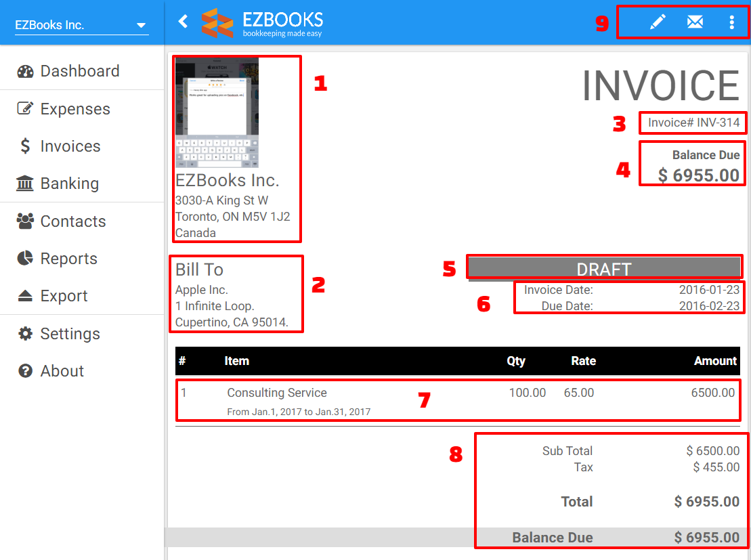Click the Tax value $ 455.00
This screenshot has height=560, width=751.
[x=716, y=467]
